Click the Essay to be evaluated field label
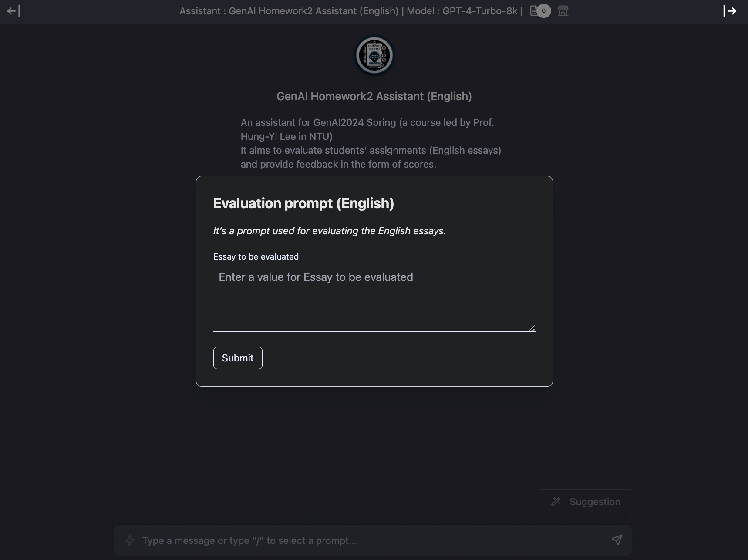The image size is (748, 560). coord(256,256)
